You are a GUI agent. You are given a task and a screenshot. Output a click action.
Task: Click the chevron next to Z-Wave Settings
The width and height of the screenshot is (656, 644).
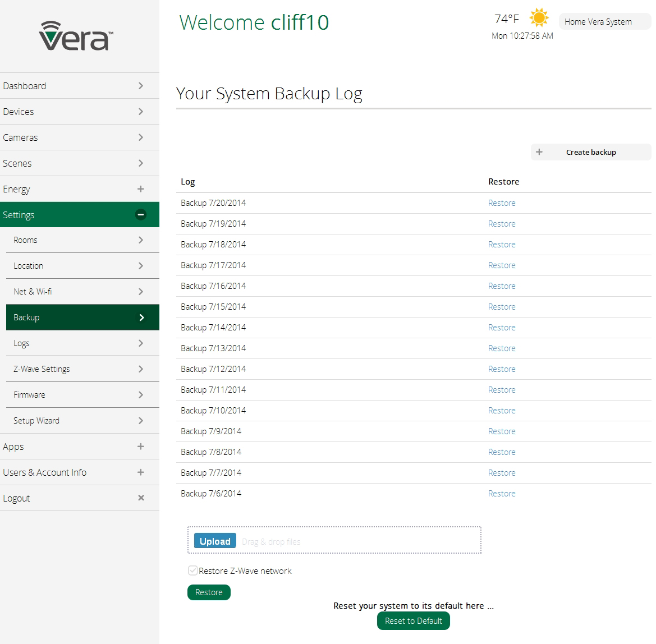point(141,369)
